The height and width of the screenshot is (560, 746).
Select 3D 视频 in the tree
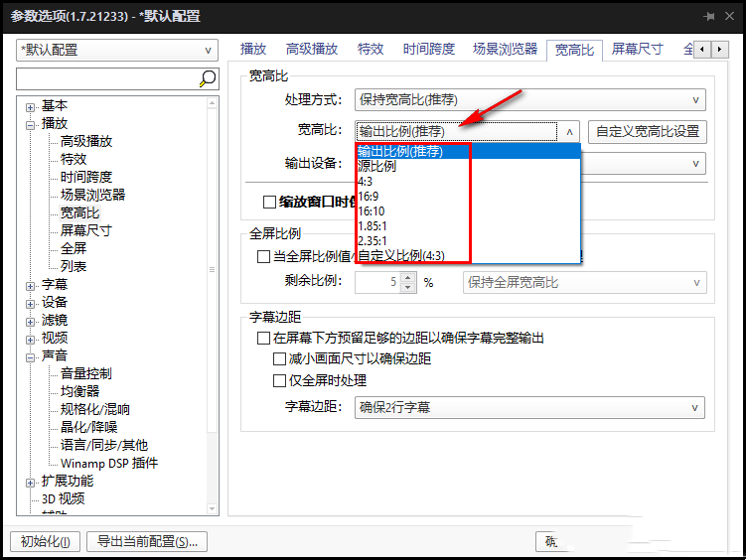[x=63, y=498]
